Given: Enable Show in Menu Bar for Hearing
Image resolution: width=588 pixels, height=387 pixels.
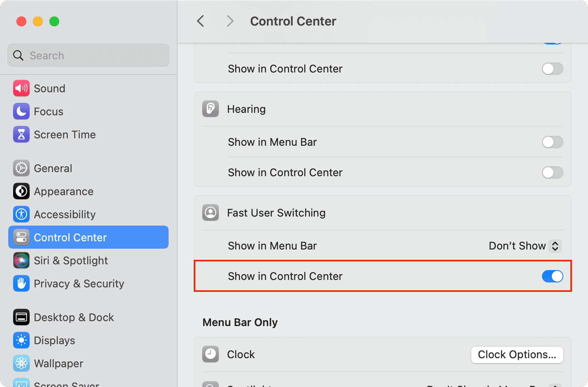Looking at the screenshot, I should pyautogui.click(x=552, y=142).
